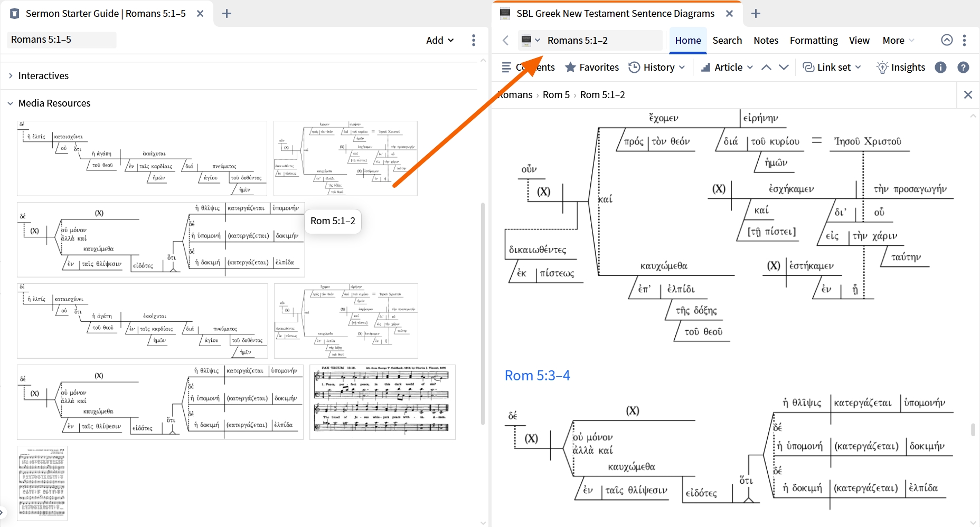This screenshot has width=980, height=527.
Task: Close the Sermon Starter Guide tab
Action: point(200,14)
